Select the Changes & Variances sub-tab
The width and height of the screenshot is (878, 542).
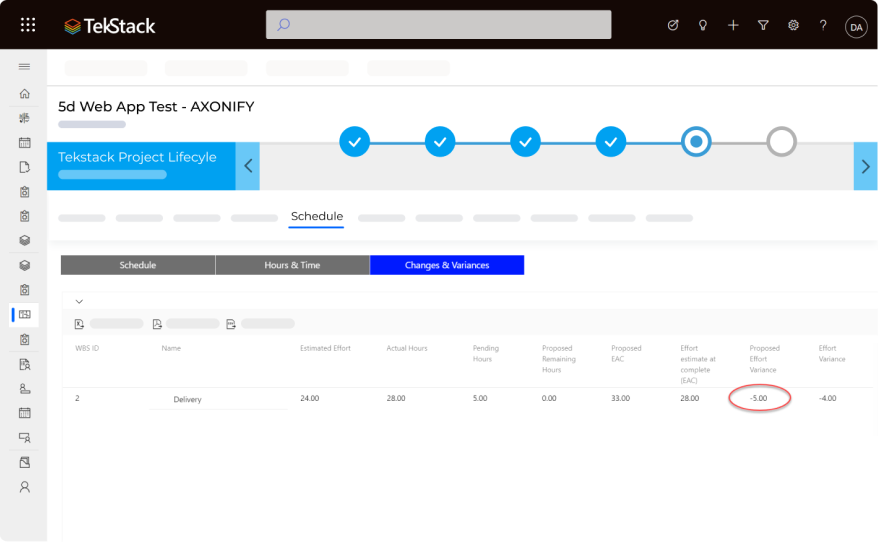[x=447, y=265]
